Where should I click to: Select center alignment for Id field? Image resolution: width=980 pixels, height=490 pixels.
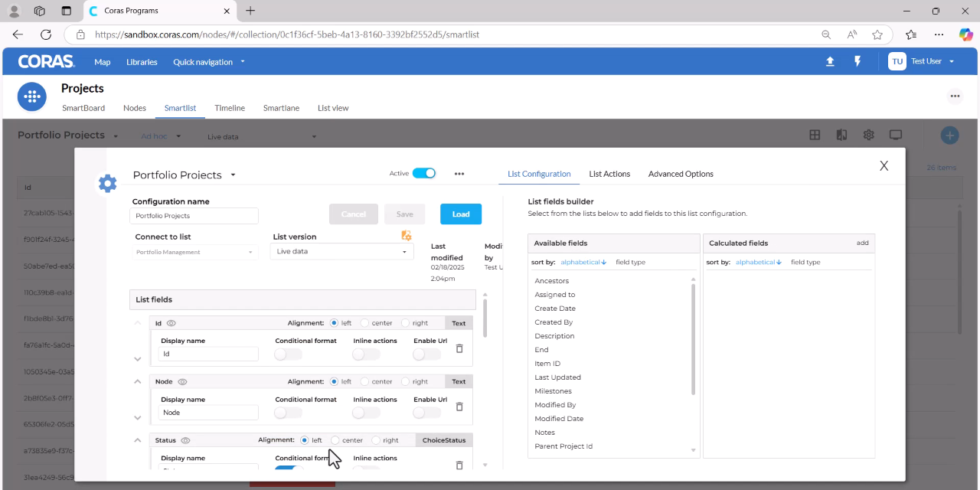tap(365, 323)
